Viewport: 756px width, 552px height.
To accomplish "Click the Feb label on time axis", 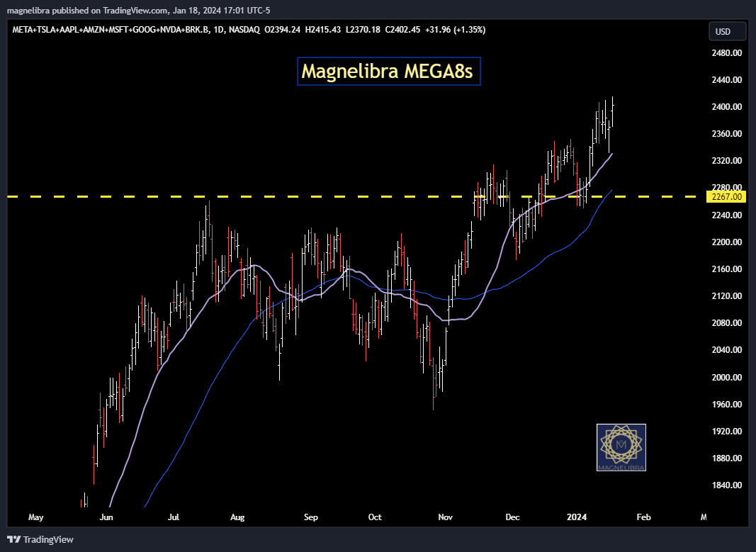I will click(643, 517).
